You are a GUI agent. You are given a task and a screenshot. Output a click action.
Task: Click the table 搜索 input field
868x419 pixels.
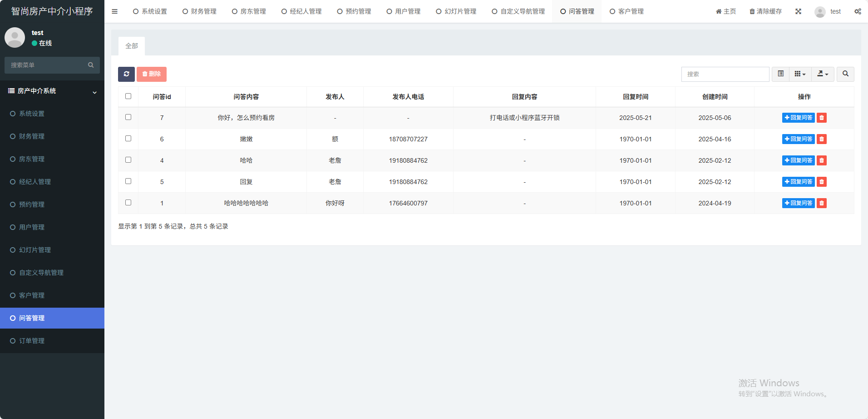(725, 74)
